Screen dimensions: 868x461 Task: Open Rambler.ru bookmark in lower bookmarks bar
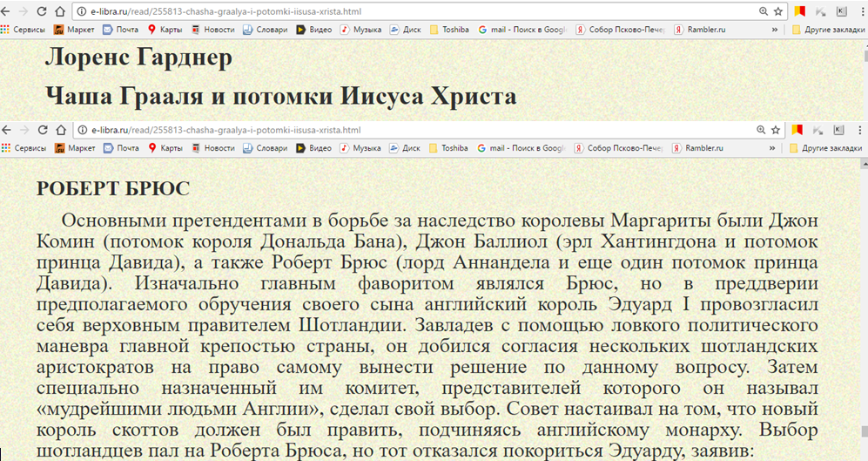[698, 148]
